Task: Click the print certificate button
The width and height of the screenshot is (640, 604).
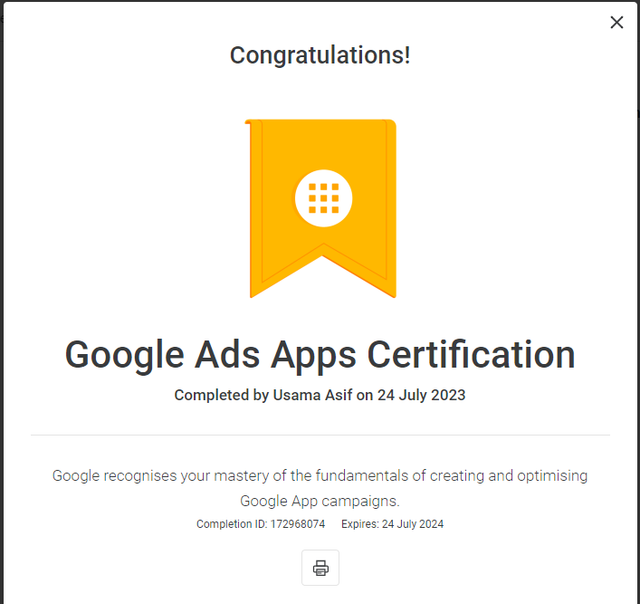Action: point(320,568)
